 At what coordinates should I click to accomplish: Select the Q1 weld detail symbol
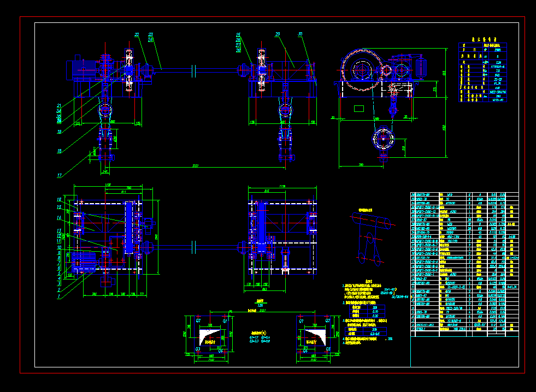[x=224, y=321]
